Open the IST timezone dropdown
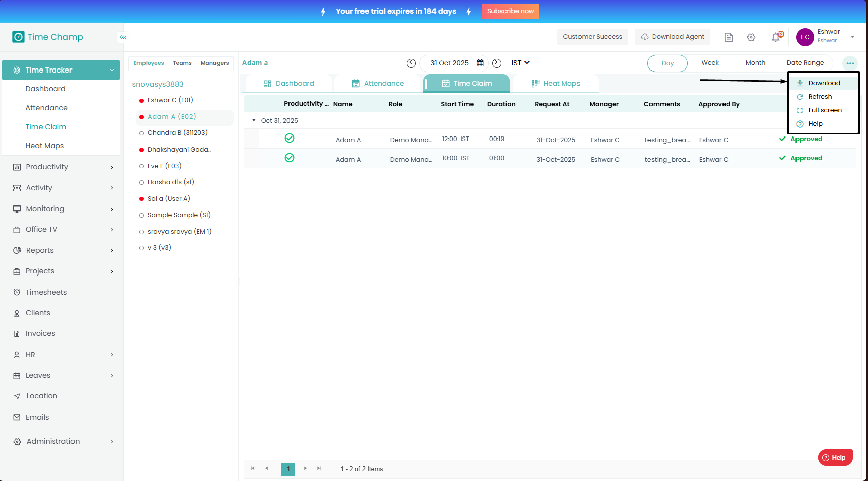The height and width of the screenshot is (481, 868). [x=520, y=63]
